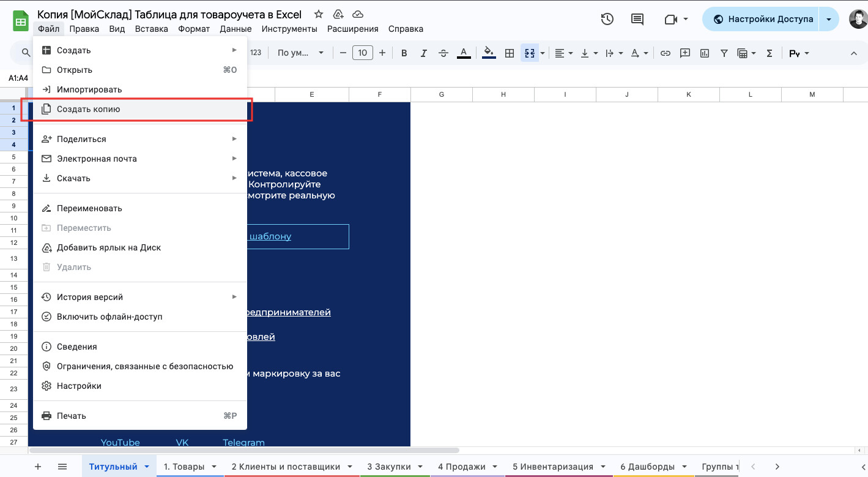Click the cloud save status icon
This screenshot has width=868, height=477.
(x=358, y=14)
